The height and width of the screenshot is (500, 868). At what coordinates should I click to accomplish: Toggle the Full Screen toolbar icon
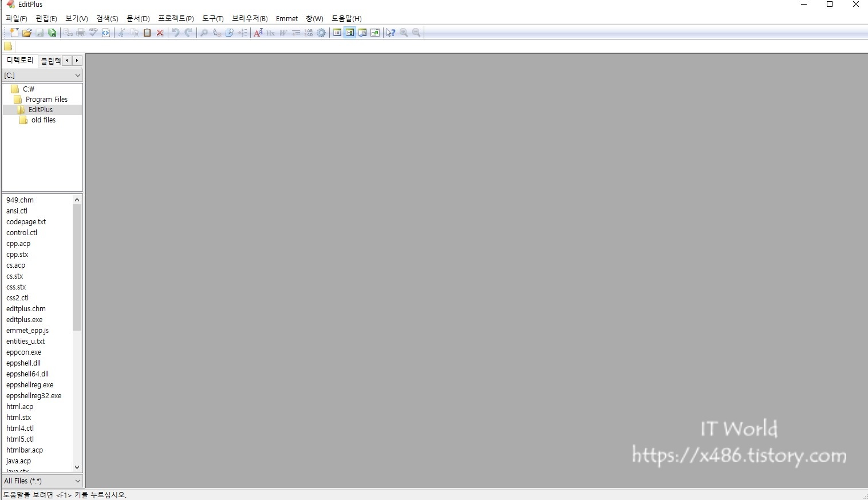375,33
